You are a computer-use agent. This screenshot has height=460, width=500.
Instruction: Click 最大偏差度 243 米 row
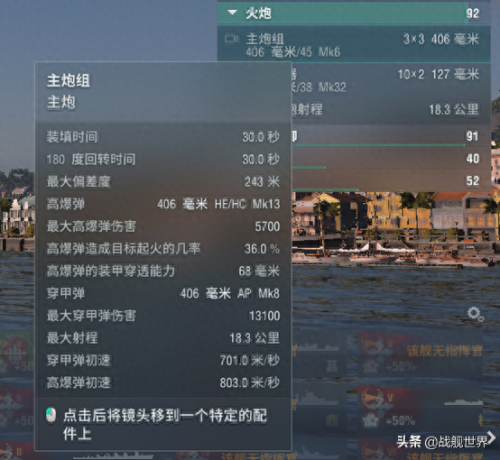click(x=163, y=182)
